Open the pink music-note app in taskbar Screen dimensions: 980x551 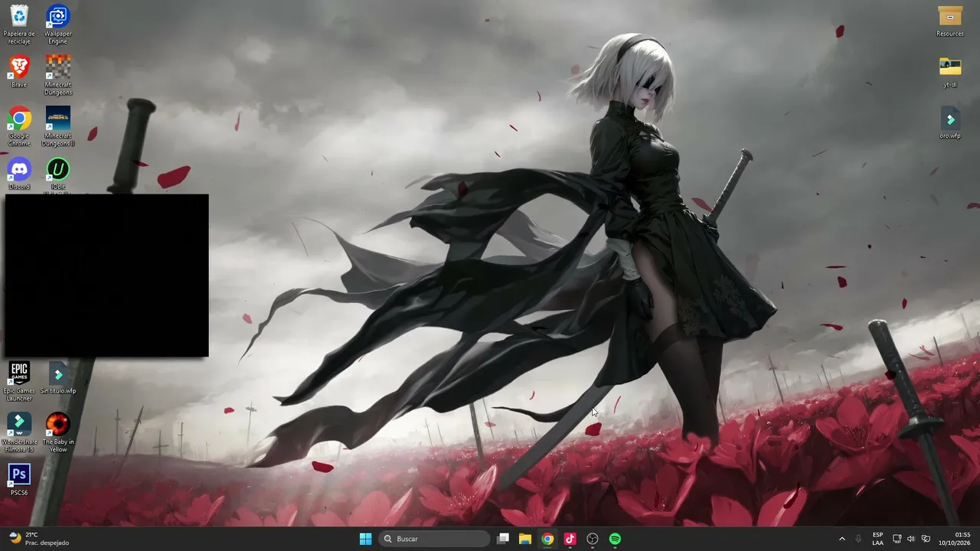point(570,539)
